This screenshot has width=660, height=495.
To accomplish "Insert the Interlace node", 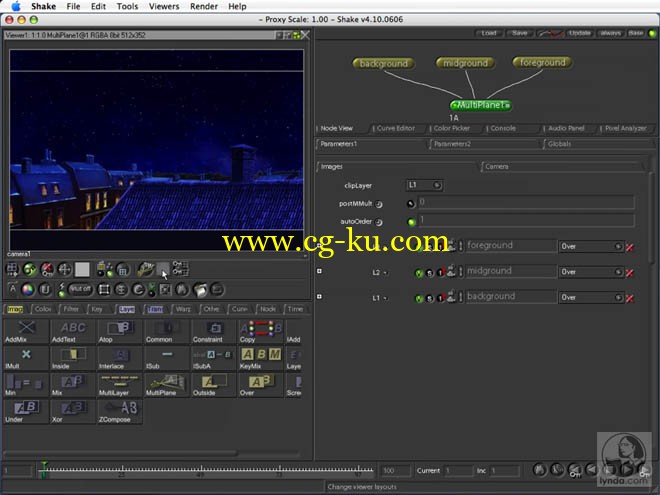I will pos(120,358).
